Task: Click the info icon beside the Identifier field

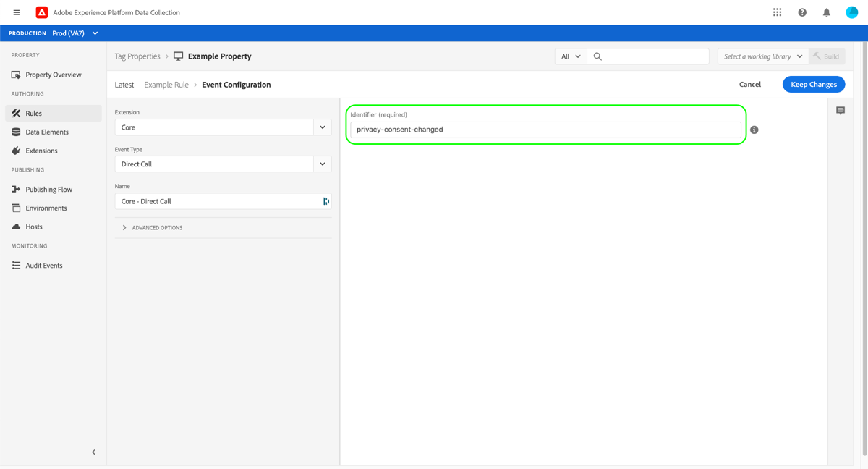Action: pos(754,130)
